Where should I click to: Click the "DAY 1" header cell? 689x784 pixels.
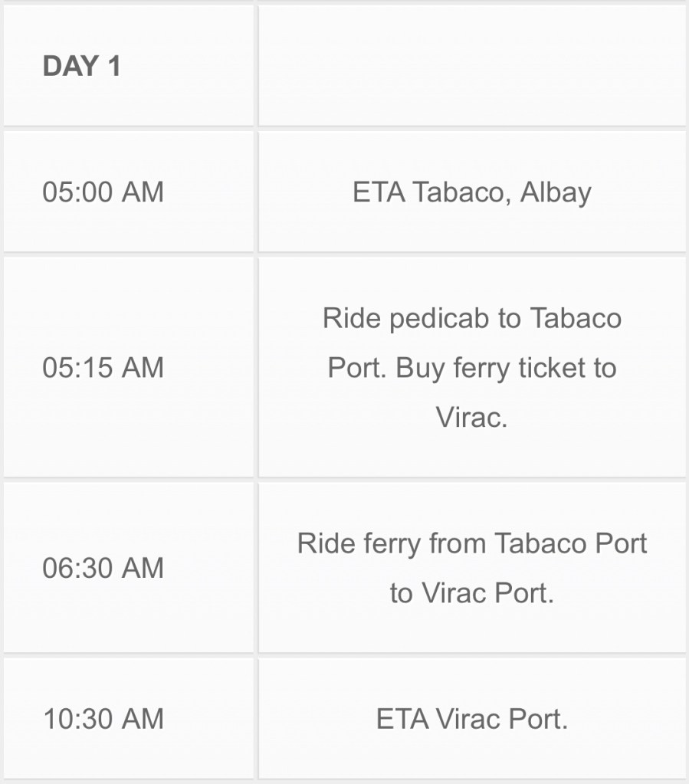click(82, 66)
